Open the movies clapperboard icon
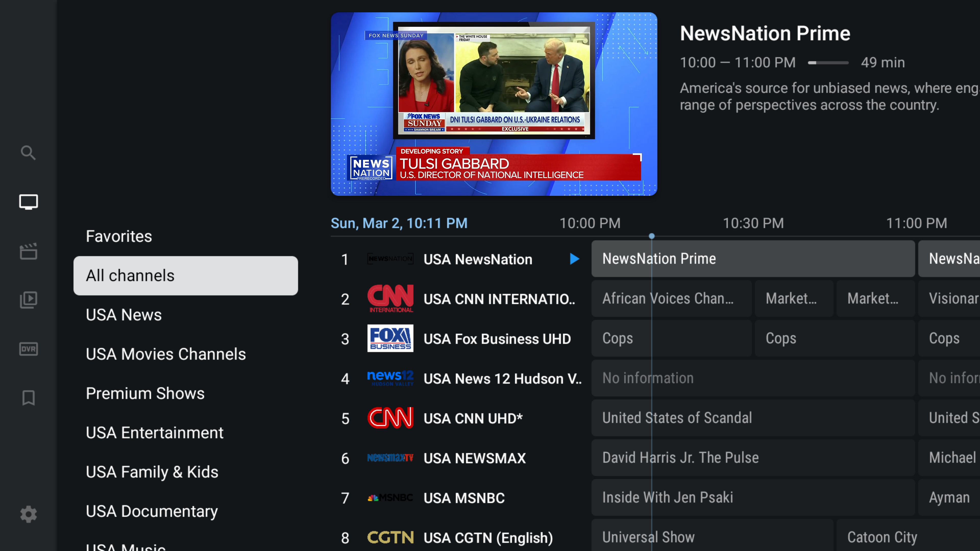Screen dimensions: 980x551 [29, 251]
